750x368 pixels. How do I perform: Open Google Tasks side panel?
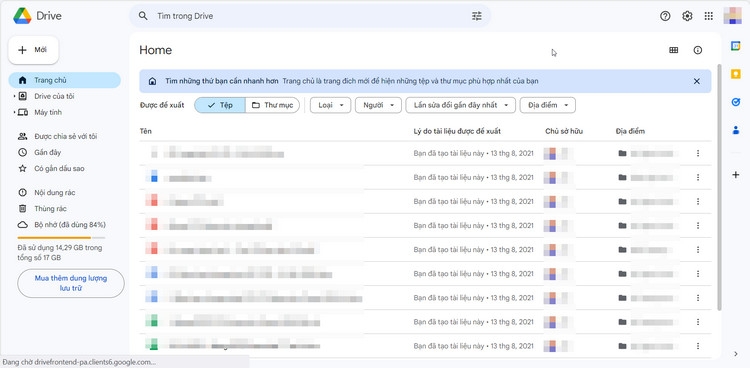[x=736, y=102]
